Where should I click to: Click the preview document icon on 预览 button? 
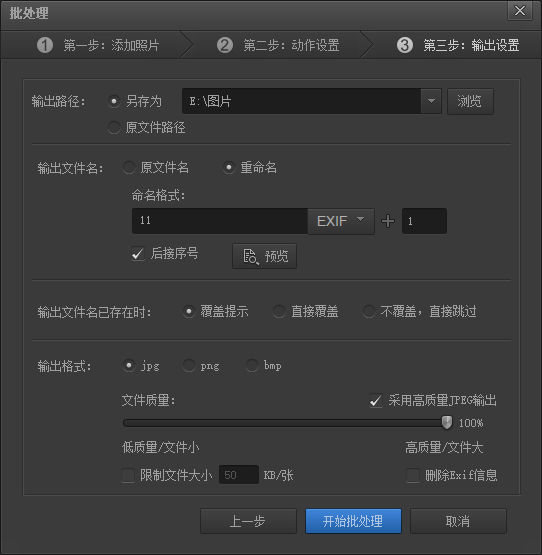251,256
